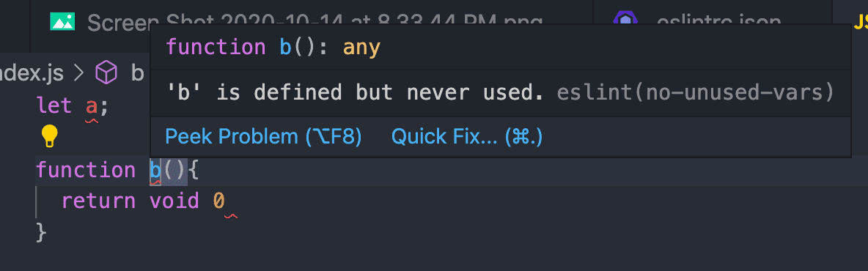The width and height of the screenshot is (868, 271).
Task: Click the eslint(no-unused-vars) rule text in hover
Action: coord(695,93)
